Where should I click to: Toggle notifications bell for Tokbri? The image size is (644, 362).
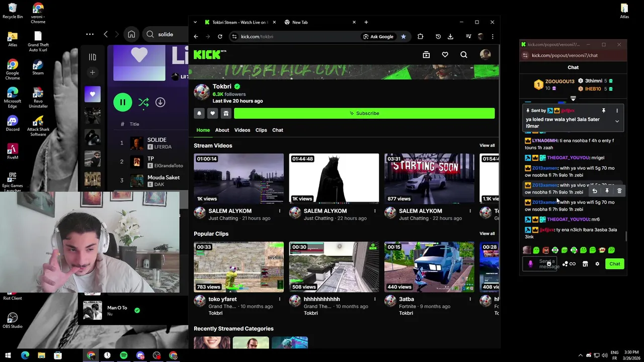point(199,113)
